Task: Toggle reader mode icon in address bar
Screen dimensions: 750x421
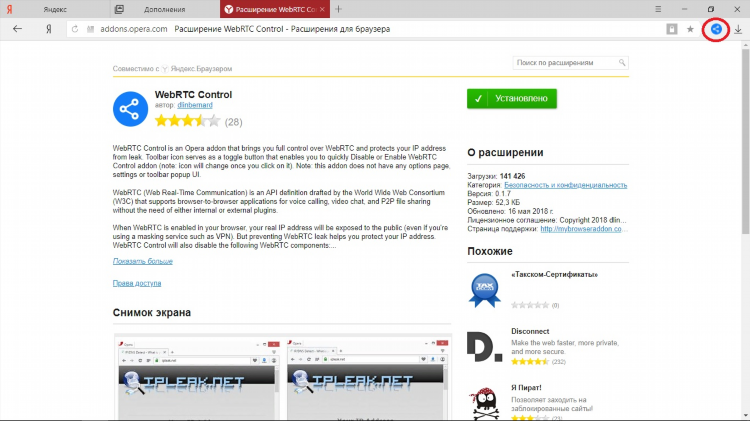Action: [x=672, y=29]
